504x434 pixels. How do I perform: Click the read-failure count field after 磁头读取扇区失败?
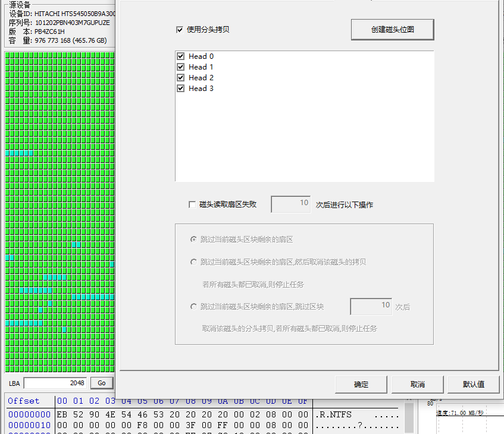point(291,205)
